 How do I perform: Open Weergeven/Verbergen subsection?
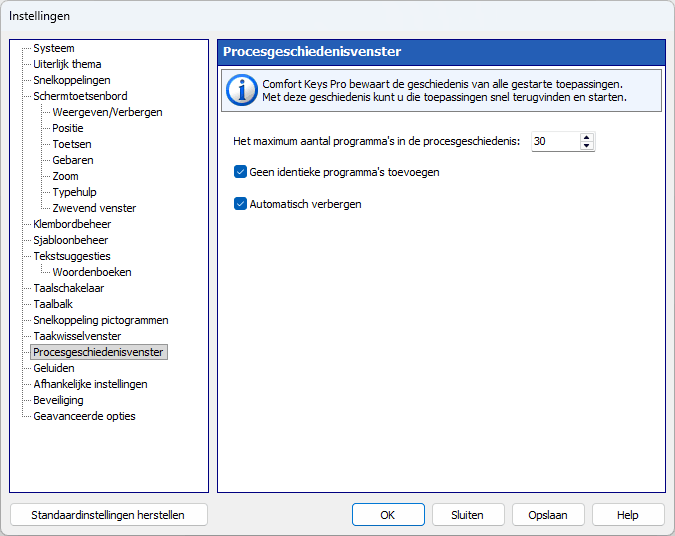pos(107,112)
